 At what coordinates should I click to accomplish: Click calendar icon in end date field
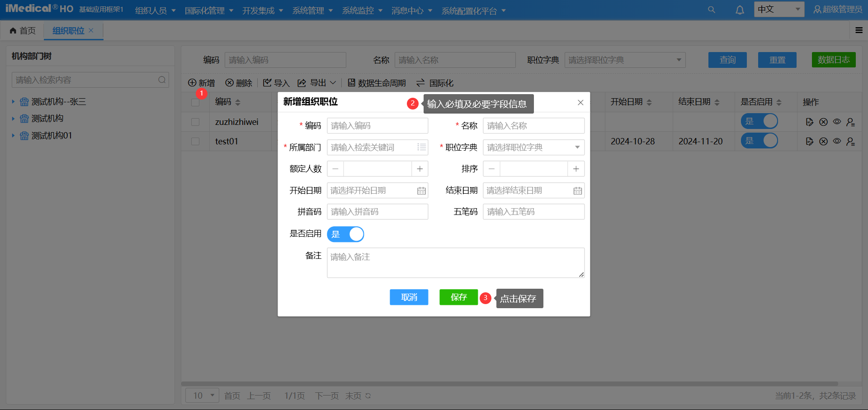click(577, 191)
